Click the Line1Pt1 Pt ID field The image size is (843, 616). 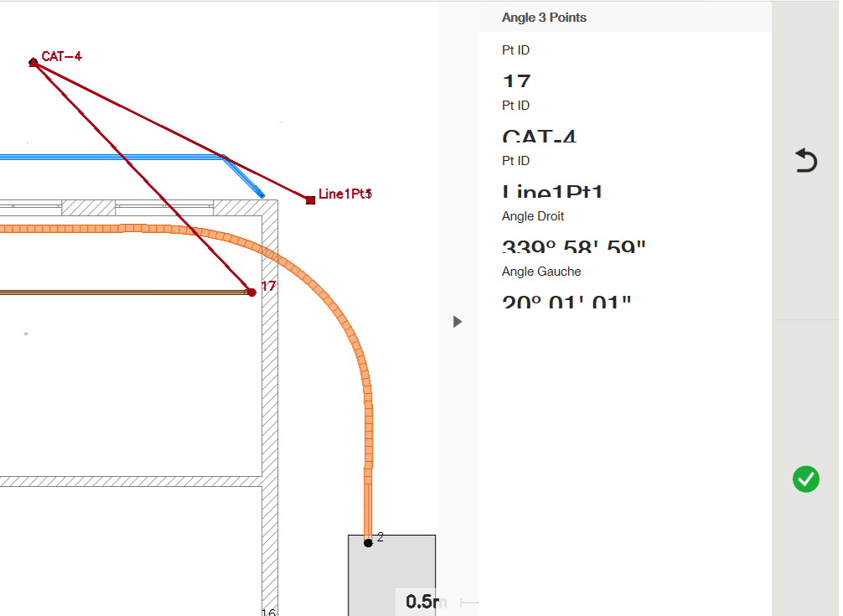pyautogui.click(x=553, y=192)
